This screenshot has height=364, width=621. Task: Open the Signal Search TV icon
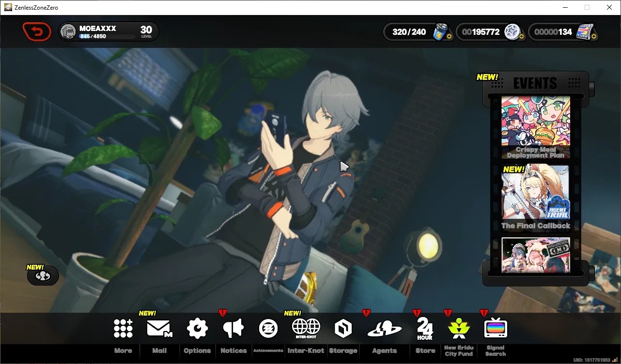click(496, 329)
